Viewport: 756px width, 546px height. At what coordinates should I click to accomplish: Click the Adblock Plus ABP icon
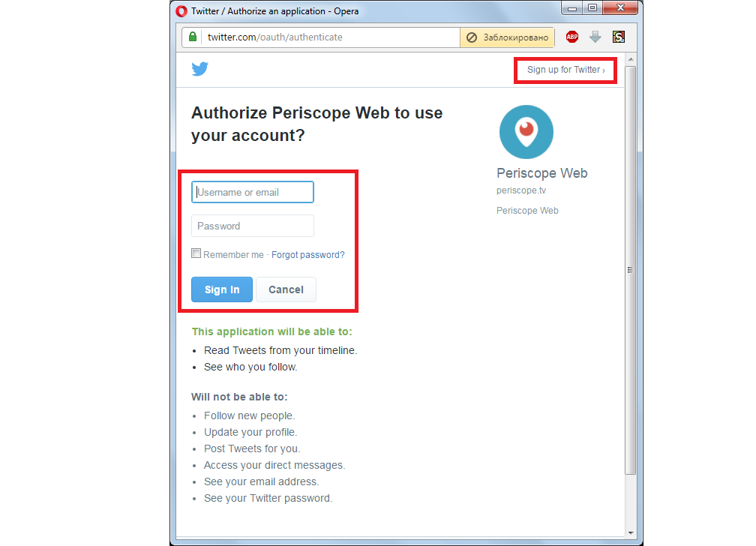click(571, 37)
